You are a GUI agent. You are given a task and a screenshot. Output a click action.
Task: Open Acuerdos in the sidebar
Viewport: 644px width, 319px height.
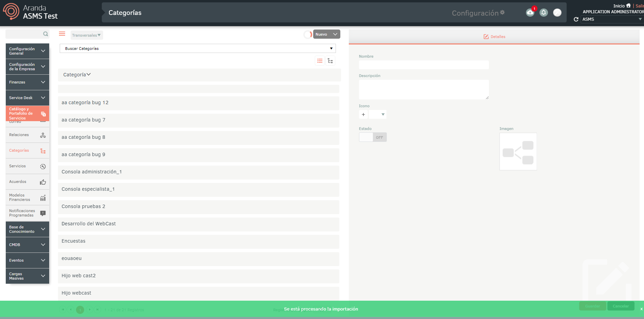[x=27, y=182]
